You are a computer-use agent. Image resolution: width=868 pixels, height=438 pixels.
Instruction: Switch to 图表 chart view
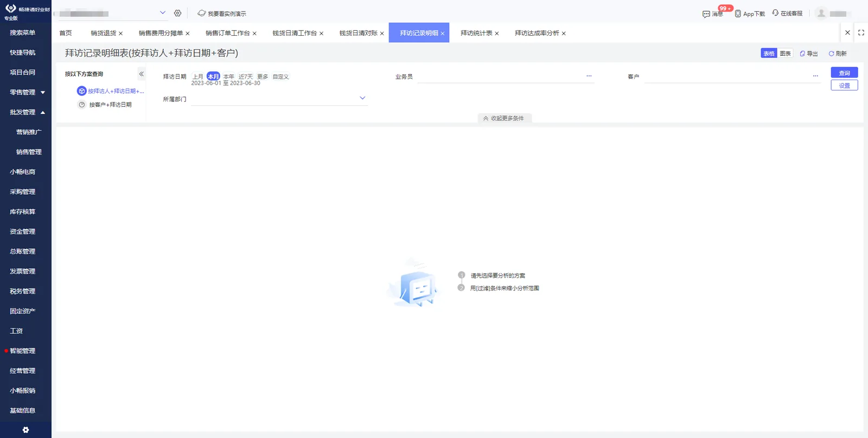point(785,53)
